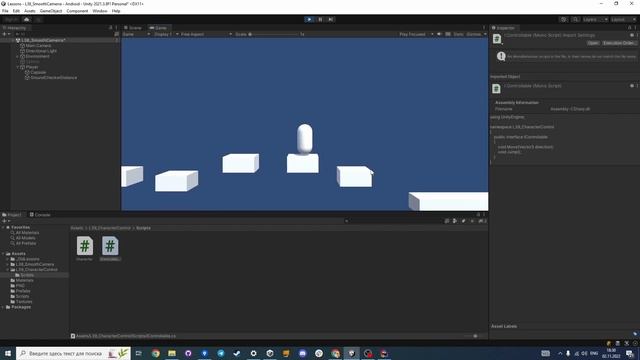Collapse the Favorites section in Project
The height and width of the screenshot is (360, 640).
point(3,227)
